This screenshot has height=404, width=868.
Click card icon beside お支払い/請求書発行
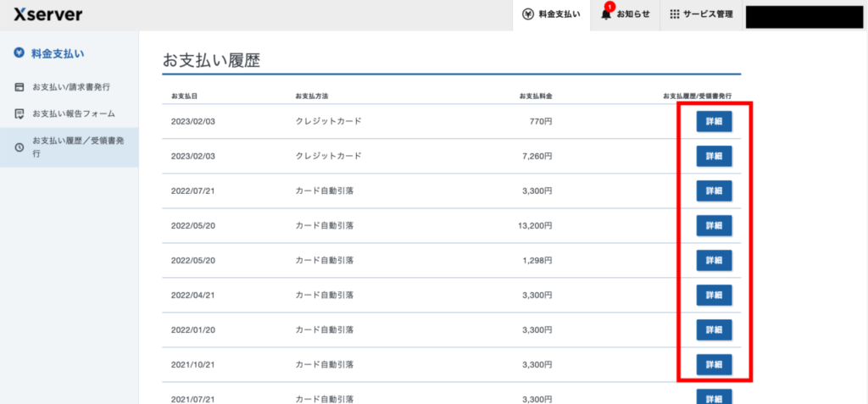pos(19,87)
